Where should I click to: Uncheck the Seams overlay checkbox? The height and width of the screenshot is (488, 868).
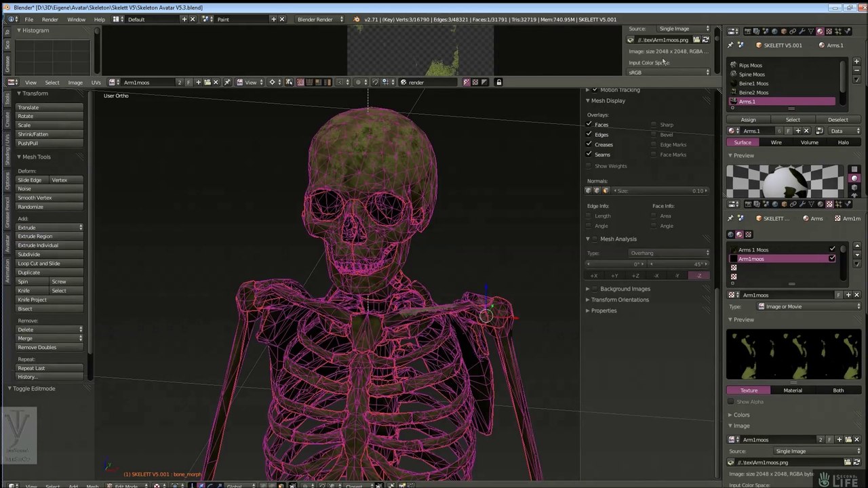pyautogui.click(x=589, y=154)
